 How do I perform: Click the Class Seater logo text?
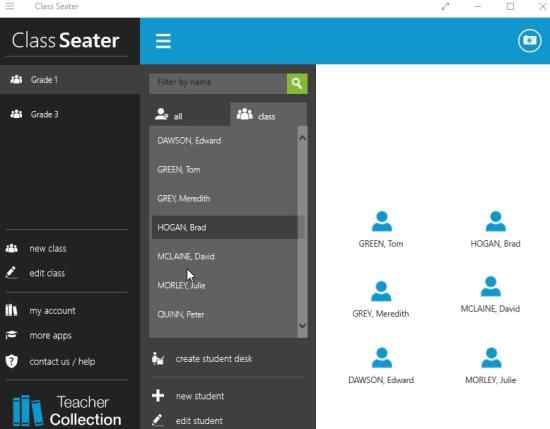pyautogui.click(x=66, y=40)
